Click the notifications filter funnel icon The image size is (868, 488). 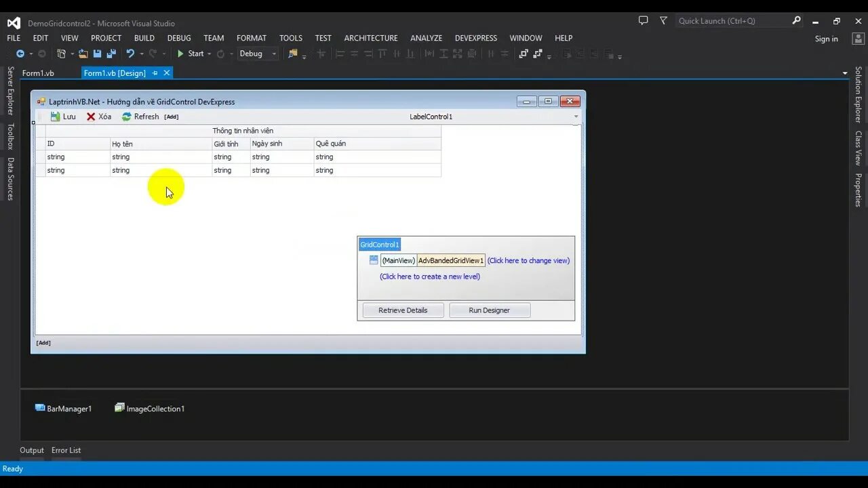point(663,20)
